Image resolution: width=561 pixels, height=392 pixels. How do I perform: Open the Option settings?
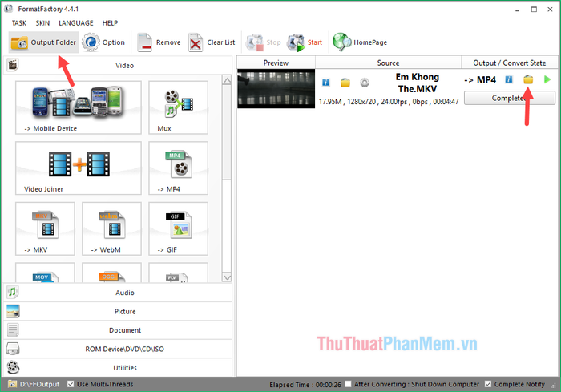103,42
